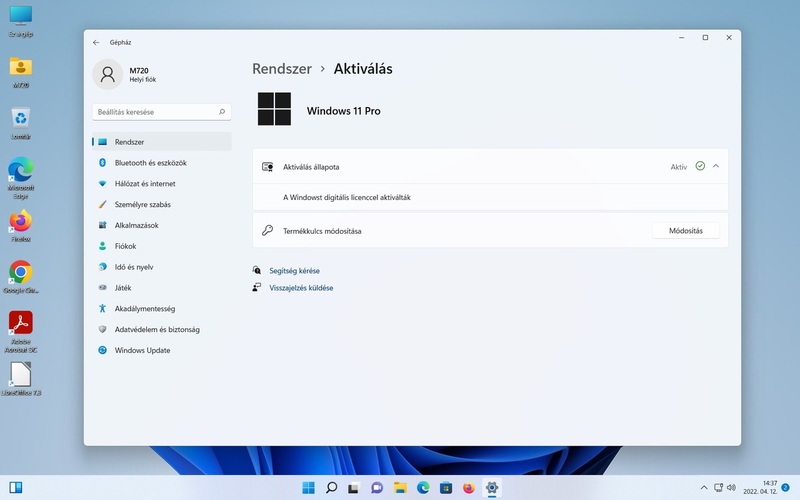Click the speaker volume icon in the tray
The width and height of the screenshot is (800, 500).
pyautogui.click(x=731, y=488)
